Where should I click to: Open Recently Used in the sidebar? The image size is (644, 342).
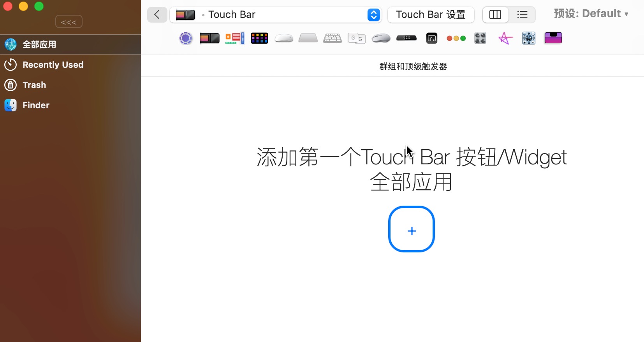[70, 65]
